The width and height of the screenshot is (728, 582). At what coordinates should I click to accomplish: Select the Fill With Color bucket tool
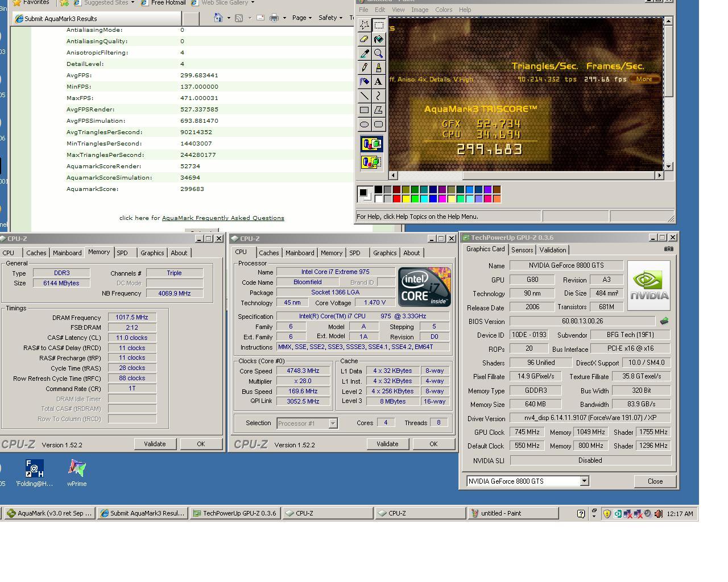click(x=378, y=39)
